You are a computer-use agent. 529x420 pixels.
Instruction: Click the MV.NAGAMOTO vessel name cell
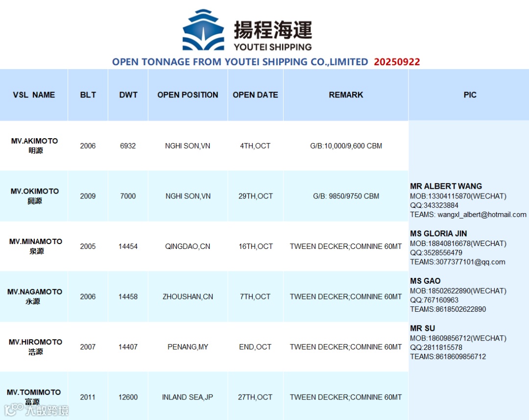point(35,296)
